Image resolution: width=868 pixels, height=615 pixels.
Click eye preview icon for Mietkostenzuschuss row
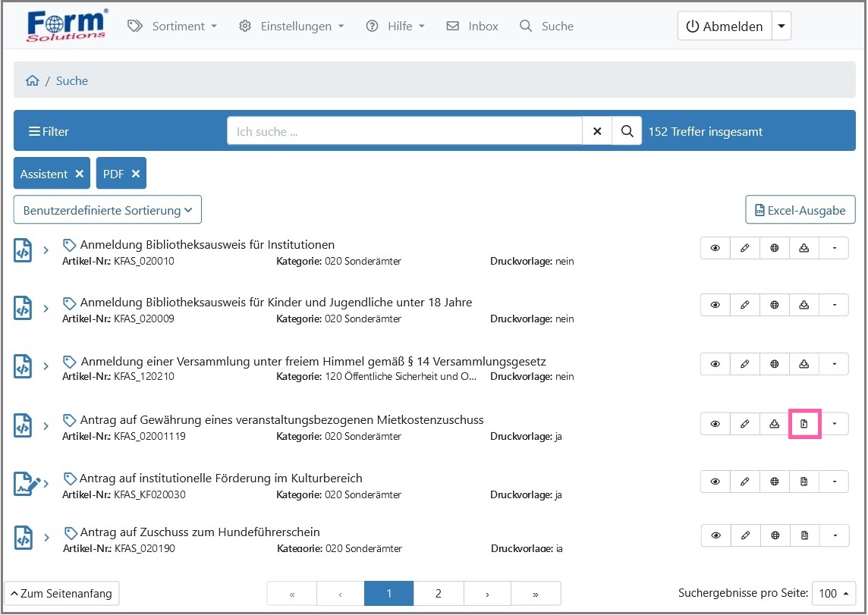pyautogui.click(x=715, y=424)
